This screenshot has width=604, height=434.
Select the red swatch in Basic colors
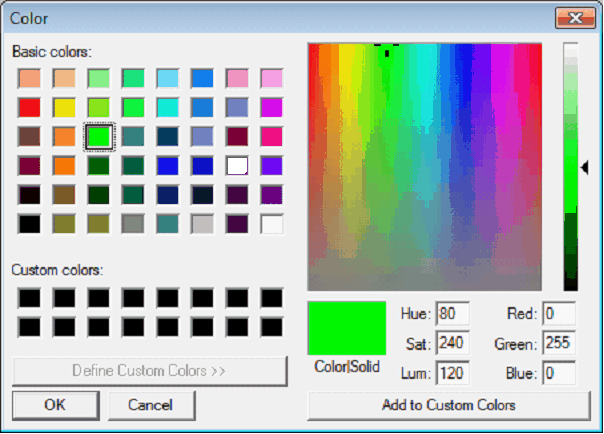click(x=29, y=107)
